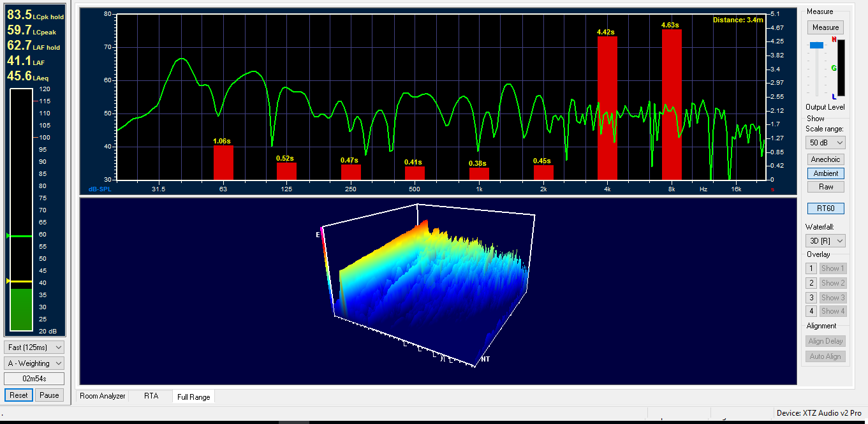Click the Show 3 overlay button
The image size is (868, 424).
[833, 298]
